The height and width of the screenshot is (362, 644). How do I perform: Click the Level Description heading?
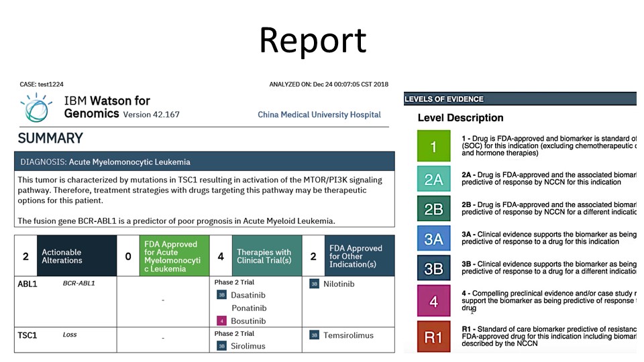460,118
